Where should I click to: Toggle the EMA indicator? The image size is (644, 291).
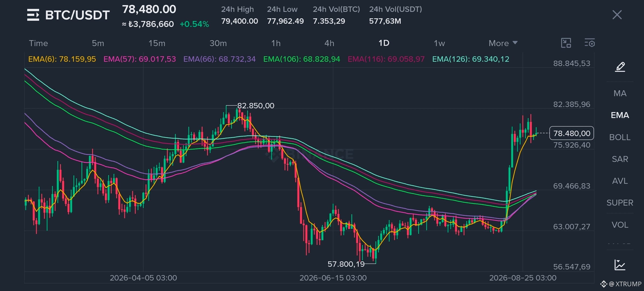click(x=620, y=115)
